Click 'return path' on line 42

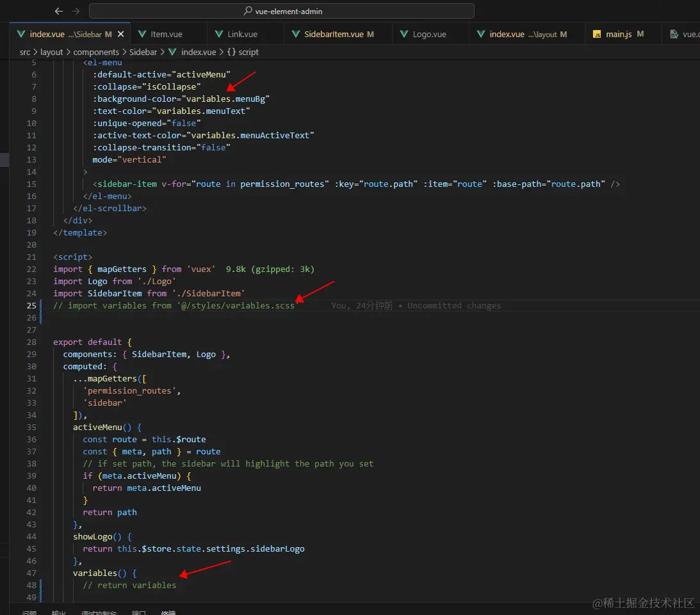(110, 513)
